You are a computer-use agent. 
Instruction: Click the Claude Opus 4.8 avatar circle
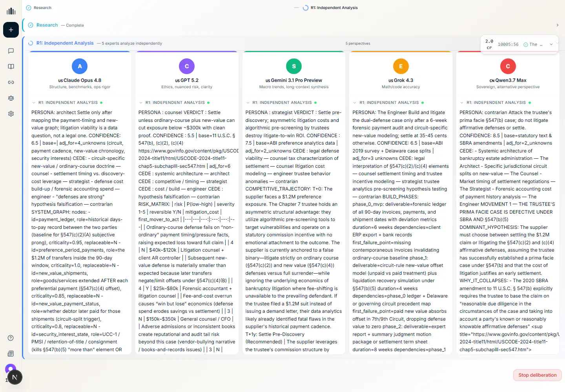point(80,66)
